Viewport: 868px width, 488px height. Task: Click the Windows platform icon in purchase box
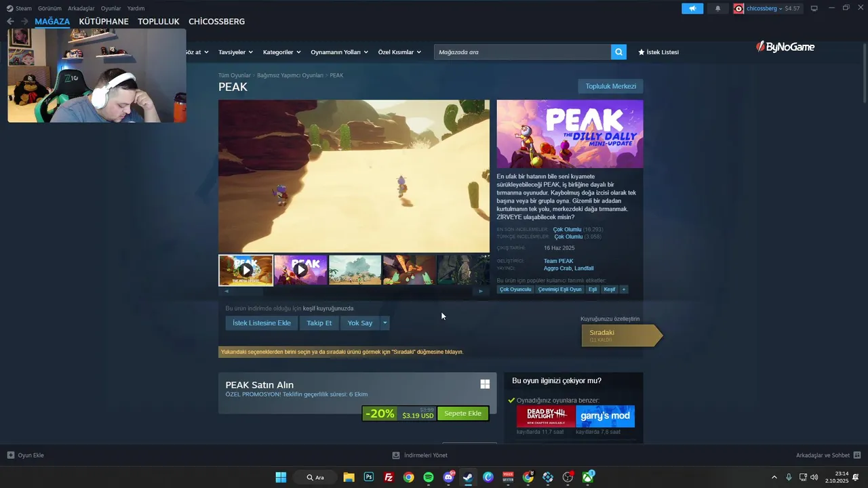(485, 384)
